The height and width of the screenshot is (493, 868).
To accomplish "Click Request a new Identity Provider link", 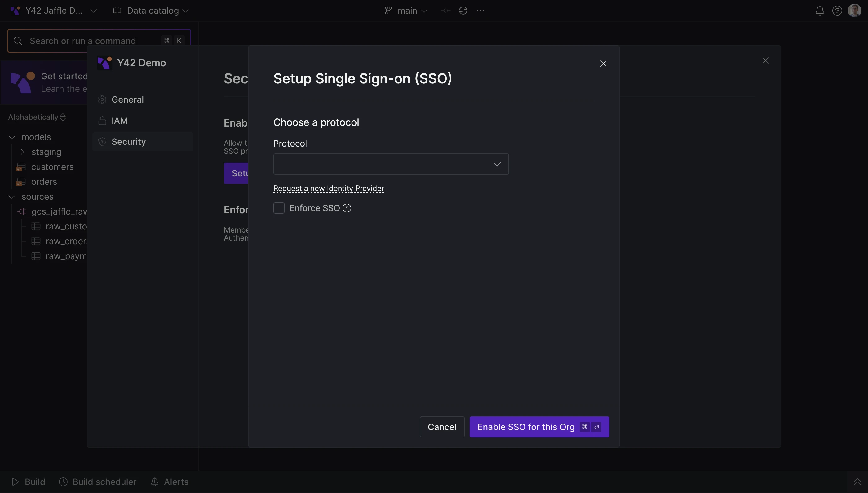I will (x=329, y=189).
